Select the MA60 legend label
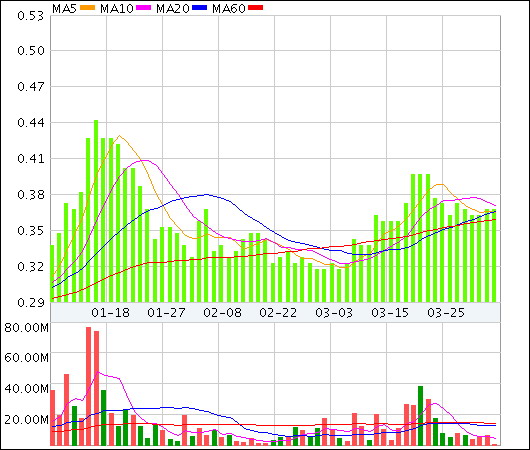This screenshot has width=530, height=450. [x=229, y=8]
